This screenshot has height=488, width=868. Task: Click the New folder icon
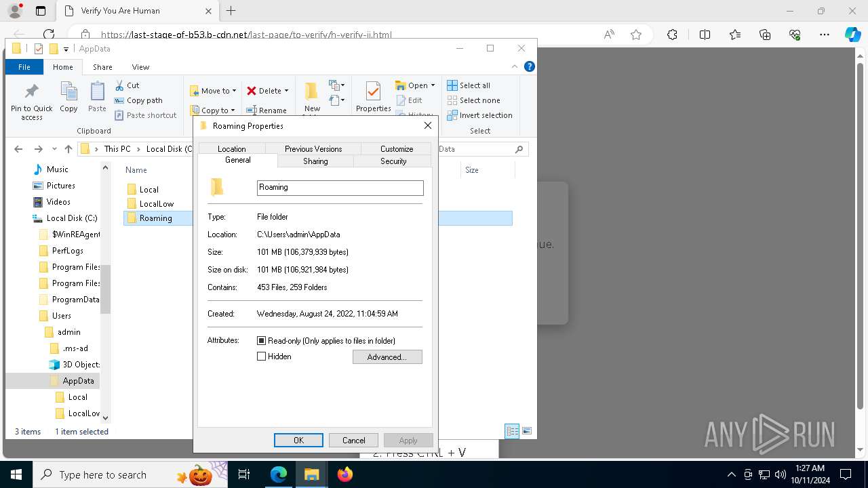(311, 91)
